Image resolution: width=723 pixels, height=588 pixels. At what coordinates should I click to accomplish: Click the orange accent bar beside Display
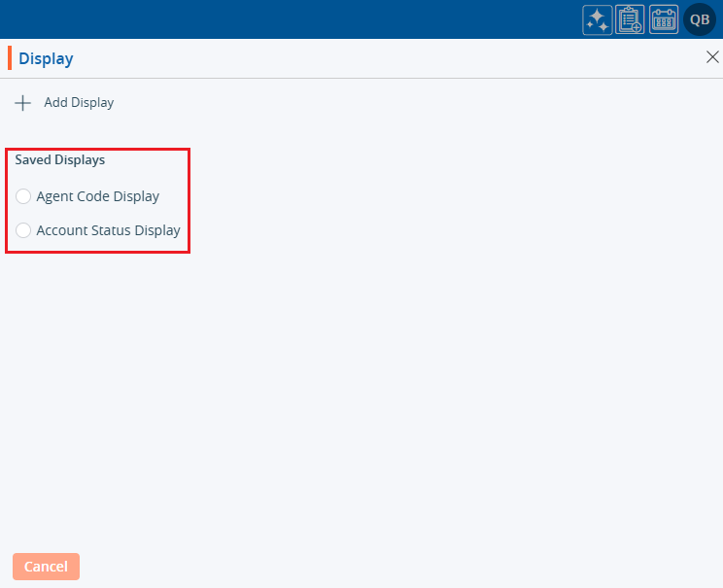[x=10, y=58]
